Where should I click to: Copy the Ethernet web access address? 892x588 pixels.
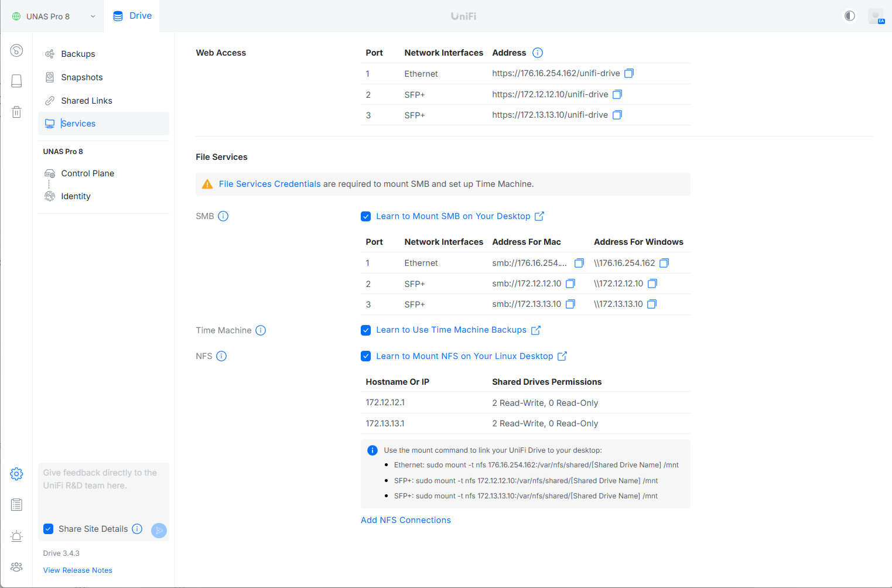[628, 73]
